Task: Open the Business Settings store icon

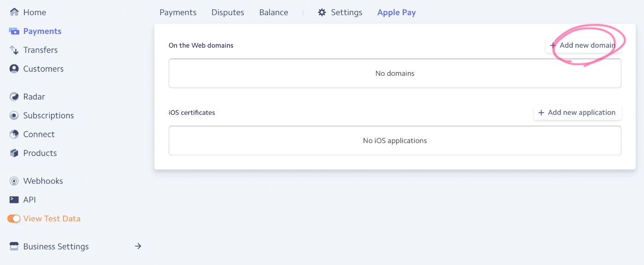Action: pyautogui.click(x=14, y=247)
